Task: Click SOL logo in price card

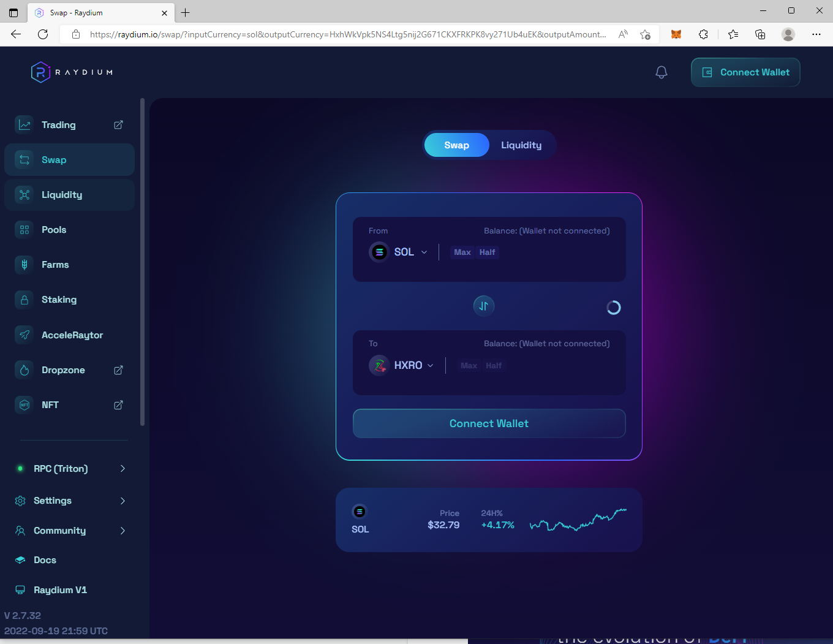Action: pos(360,512)
